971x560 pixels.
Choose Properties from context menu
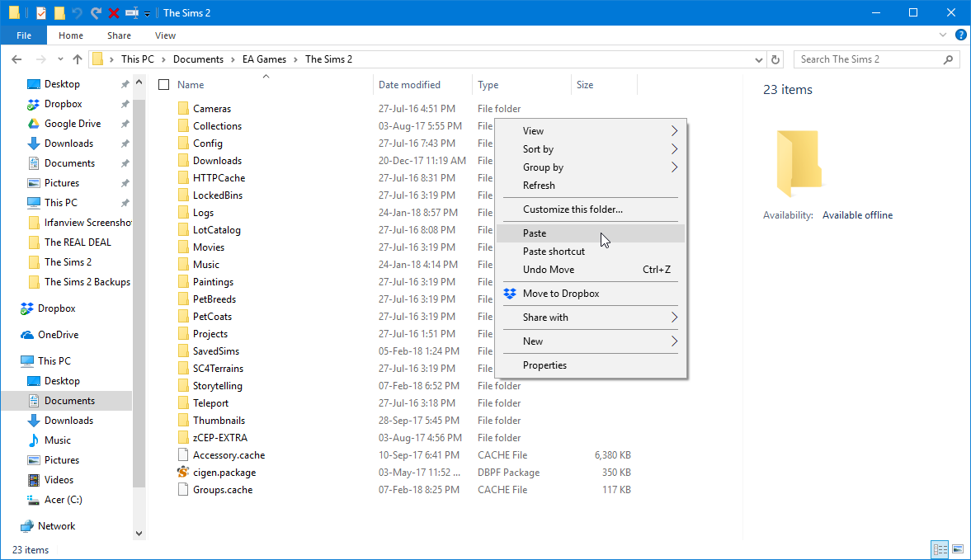(591, 365)
